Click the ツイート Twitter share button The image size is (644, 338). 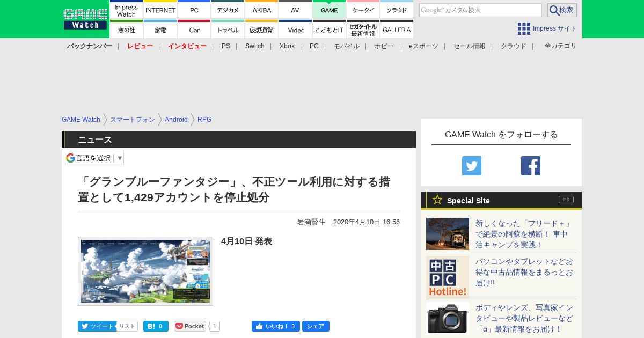tap(97, 326)
